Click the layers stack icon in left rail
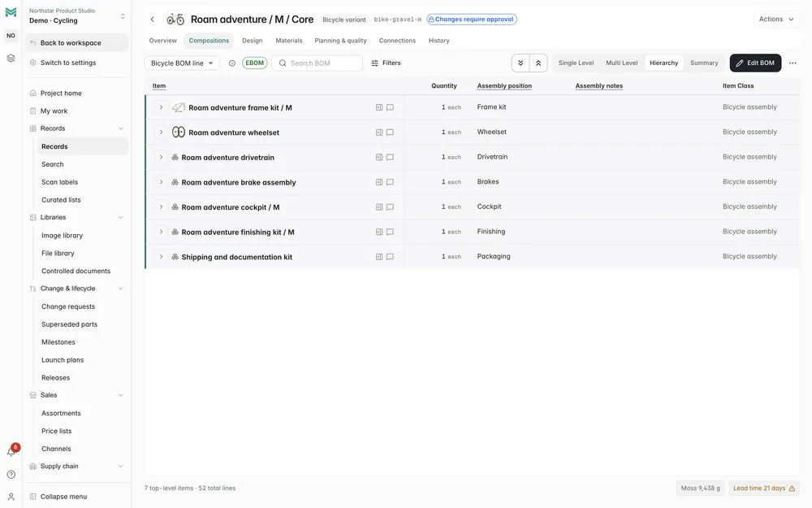Screen dimensions: 812x508 click(x=11, y=58)
